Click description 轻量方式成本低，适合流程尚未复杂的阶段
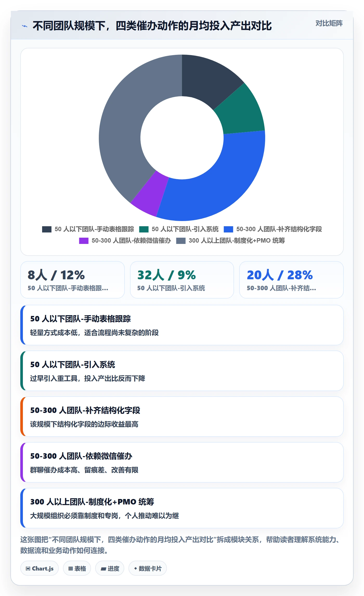 click(x=94, y=333)
